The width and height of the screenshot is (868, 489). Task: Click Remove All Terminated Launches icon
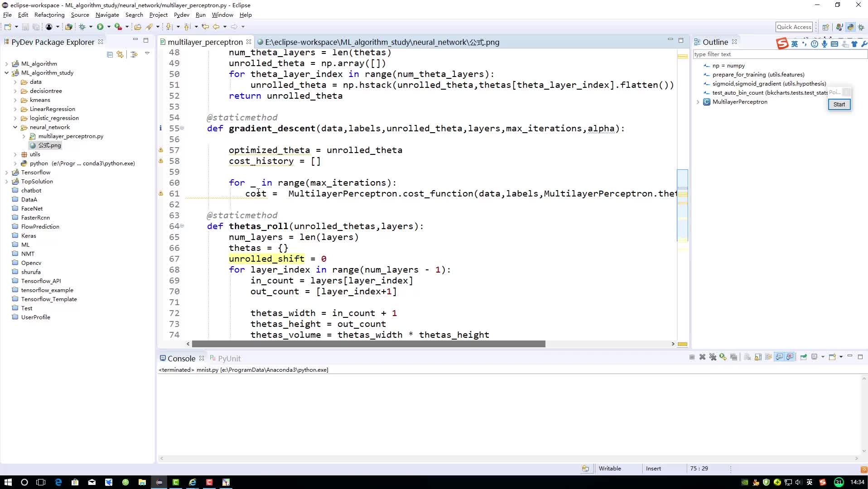coord(713,357)
